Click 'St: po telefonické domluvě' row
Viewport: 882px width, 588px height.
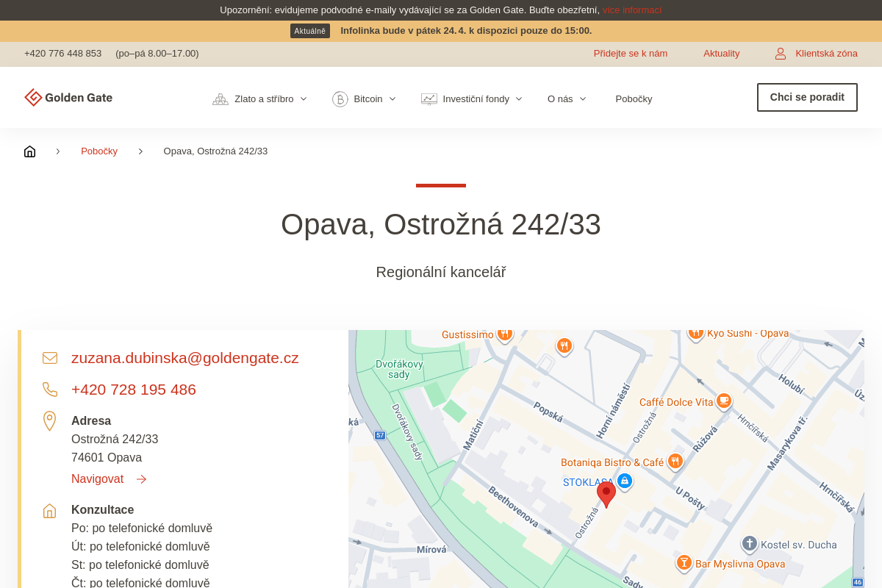click(x=140, y=565)
